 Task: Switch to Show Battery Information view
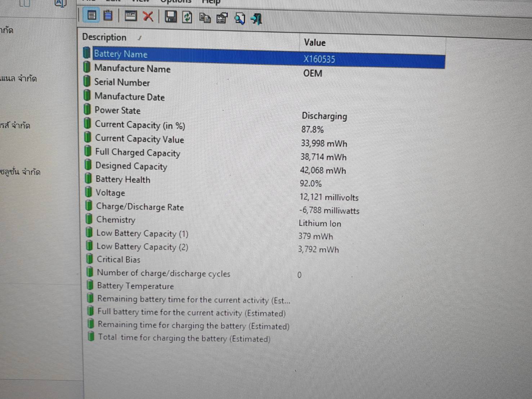coord(91,15)
